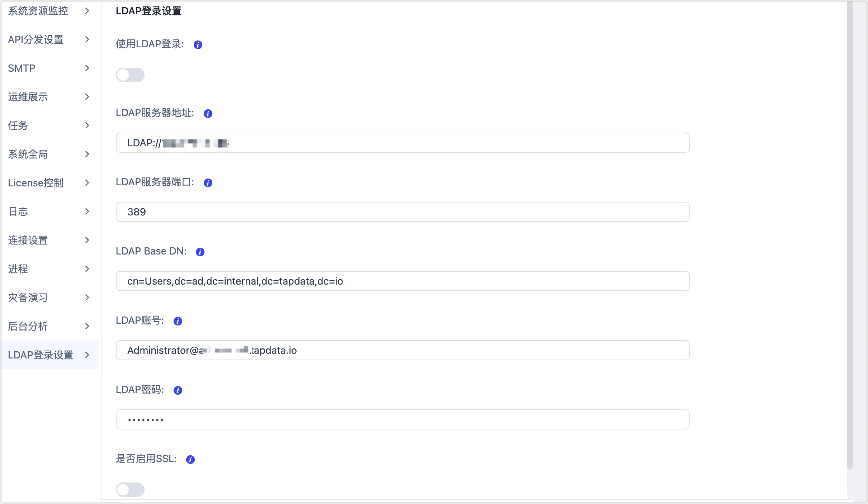Click info icon beside LDAP服务器地址 label
The height and width of the screenshot is (504, 868).
[208, 114]
